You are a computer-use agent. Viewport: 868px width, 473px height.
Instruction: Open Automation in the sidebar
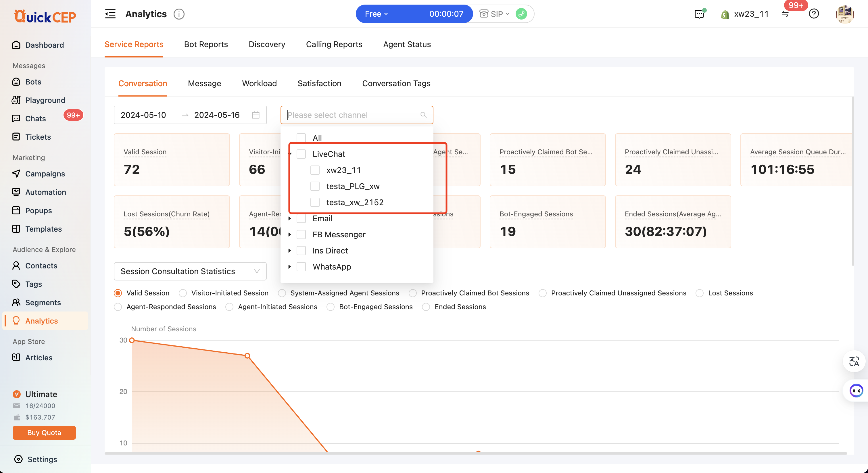(x=45, y=192)
